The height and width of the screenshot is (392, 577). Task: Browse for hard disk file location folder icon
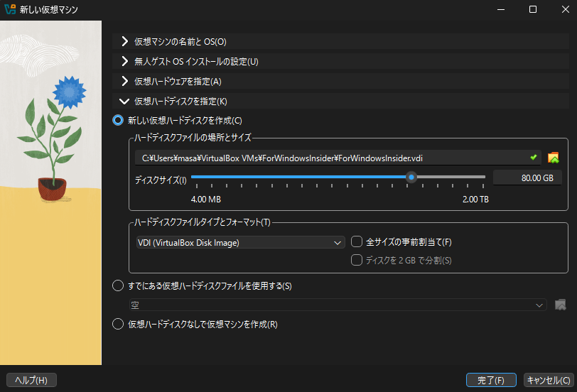pyautogui.click(x=553, y=158)
